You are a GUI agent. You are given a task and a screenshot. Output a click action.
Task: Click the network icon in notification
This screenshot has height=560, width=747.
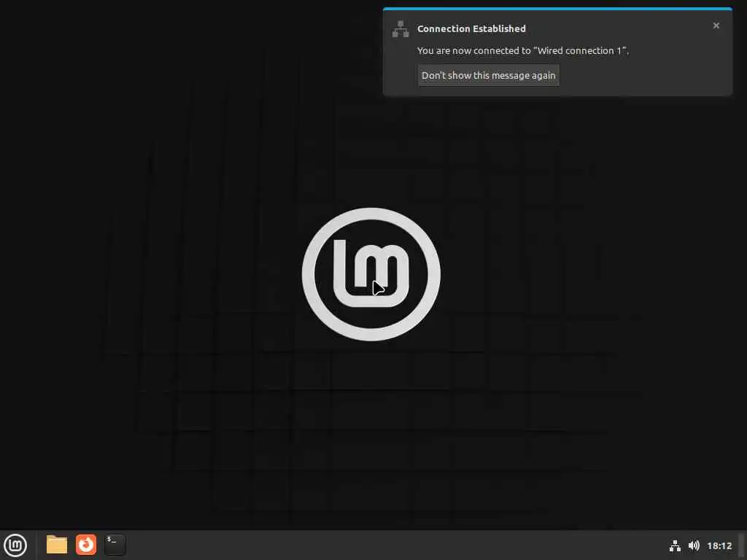pos(400,29)
